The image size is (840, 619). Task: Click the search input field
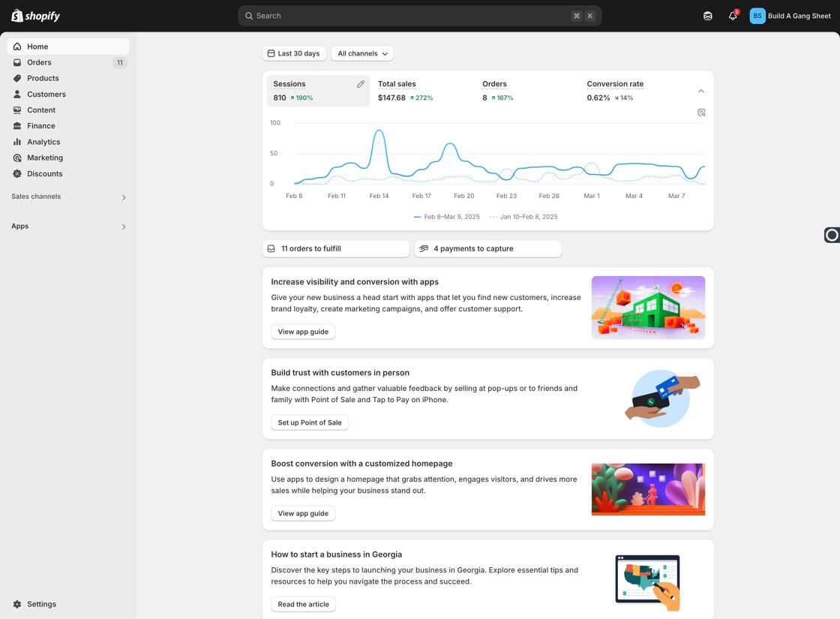[x=419, y=16]
